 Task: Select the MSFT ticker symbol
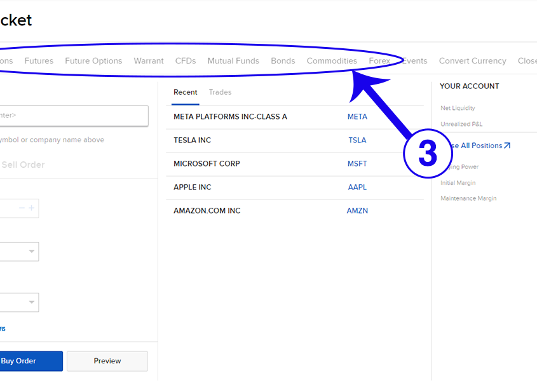[357, 164]
